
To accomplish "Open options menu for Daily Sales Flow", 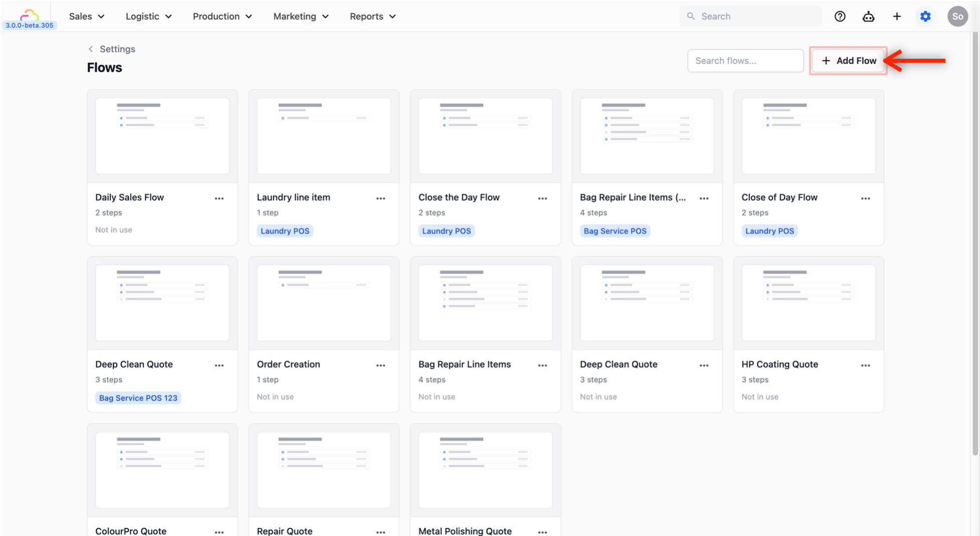I will [219, 198].
